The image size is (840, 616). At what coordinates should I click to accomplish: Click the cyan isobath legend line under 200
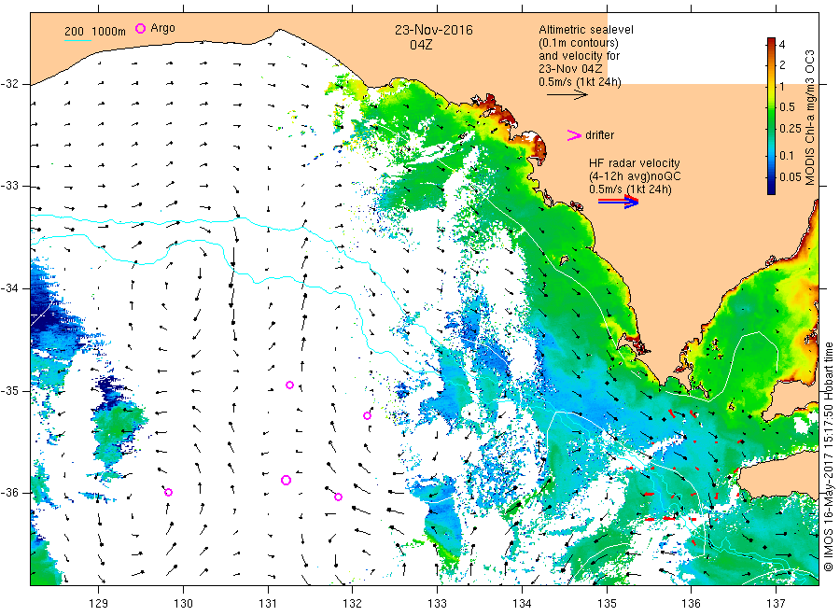point(77,40)
